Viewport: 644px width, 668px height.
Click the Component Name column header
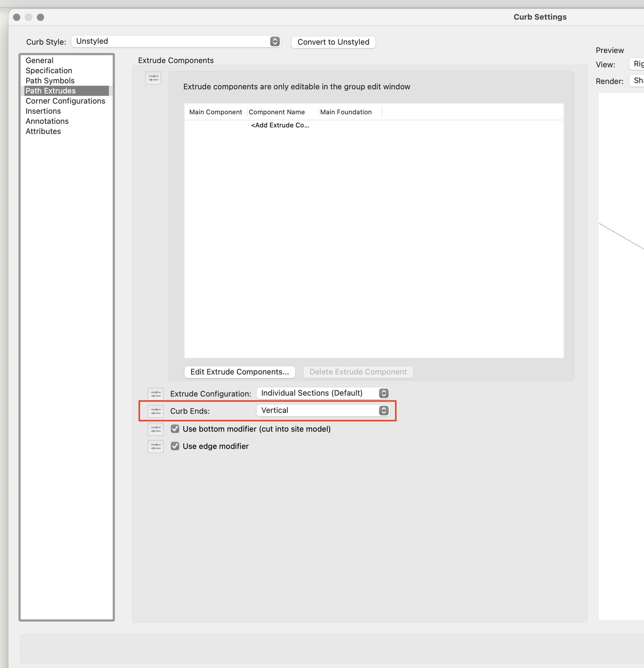pyautogui.click(x=276, y=112)
